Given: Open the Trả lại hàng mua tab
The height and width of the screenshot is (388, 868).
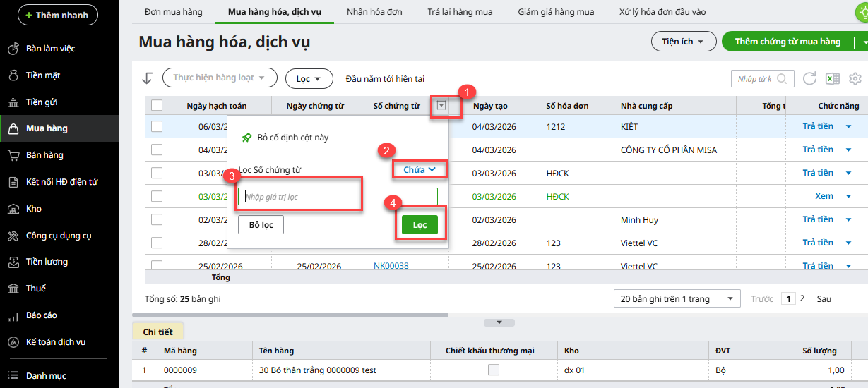Looking at the screenshot, I should click(x=460, y=12).
